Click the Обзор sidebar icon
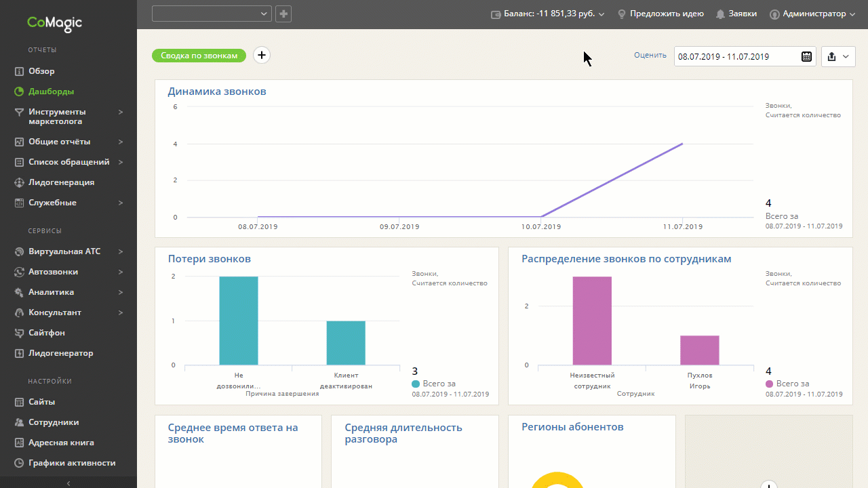868x488 pixels. [19, 71]
